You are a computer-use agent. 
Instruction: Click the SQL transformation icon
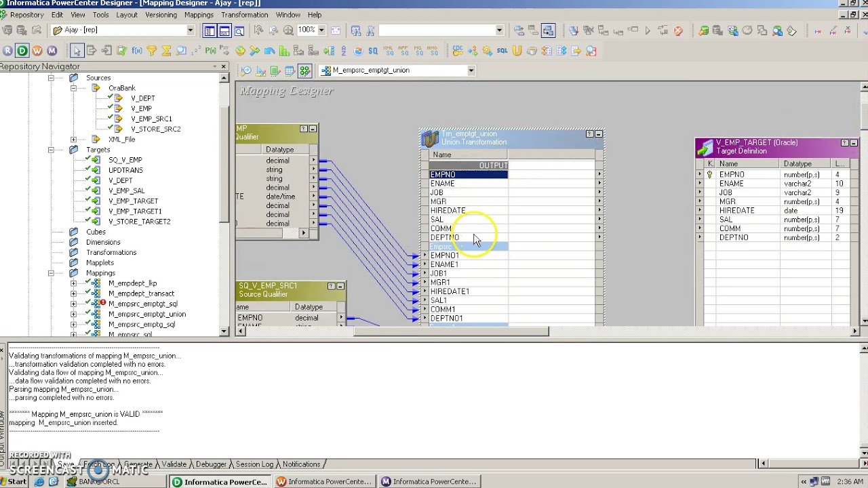[502, 51]
